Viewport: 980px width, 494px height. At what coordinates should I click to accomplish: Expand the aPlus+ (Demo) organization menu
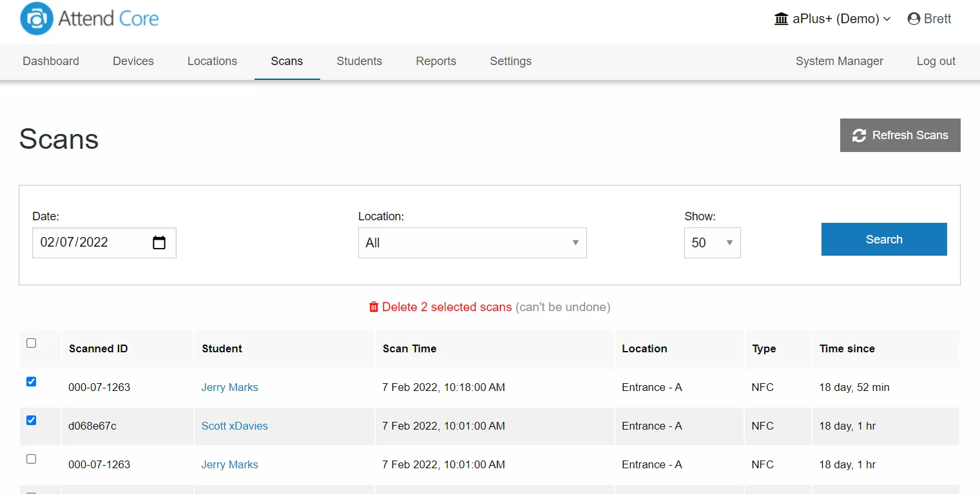pyautogui.click(x=832, y=19)
